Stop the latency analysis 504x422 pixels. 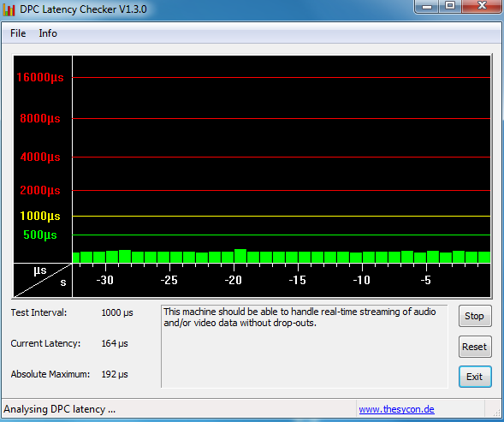coord(475,316)
